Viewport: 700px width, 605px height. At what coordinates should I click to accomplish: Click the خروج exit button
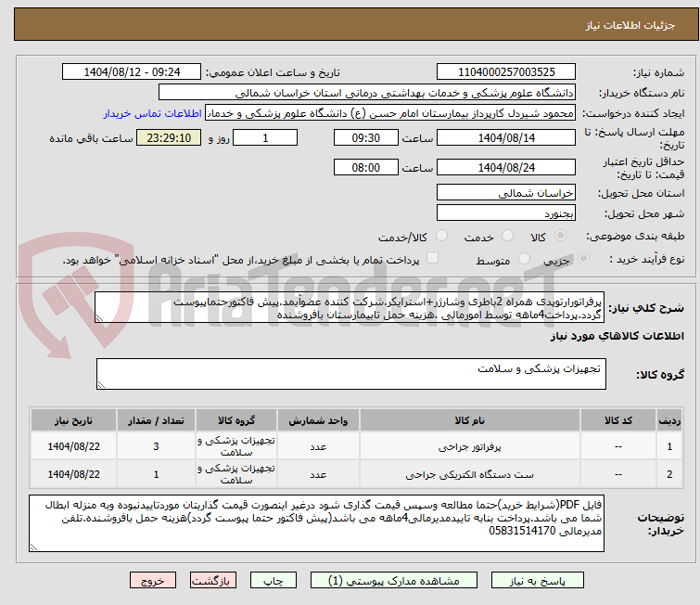pyautogui.click(x=153, y=581)
